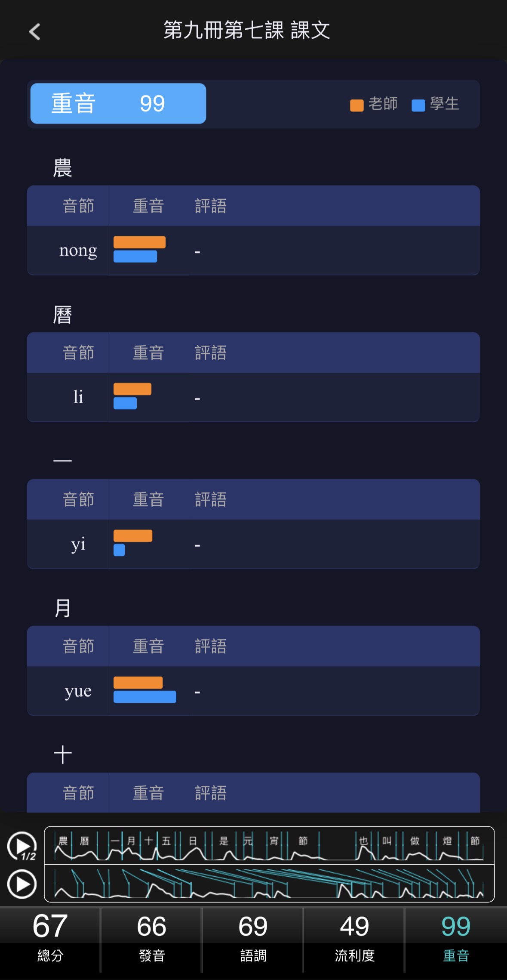This screenshot has height=980, width=507.
Task: Tap the 農 marker in teacher waveform
Action: (x=63, y=841)
